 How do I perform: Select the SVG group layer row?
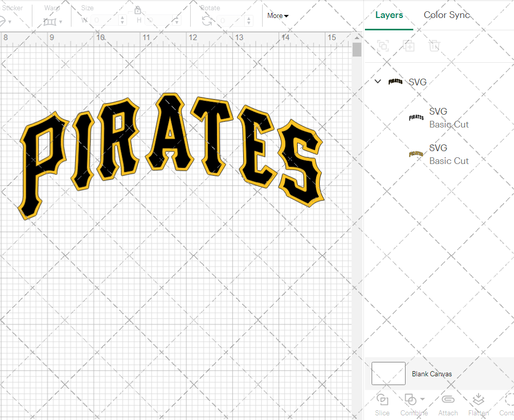pos(439,82)
